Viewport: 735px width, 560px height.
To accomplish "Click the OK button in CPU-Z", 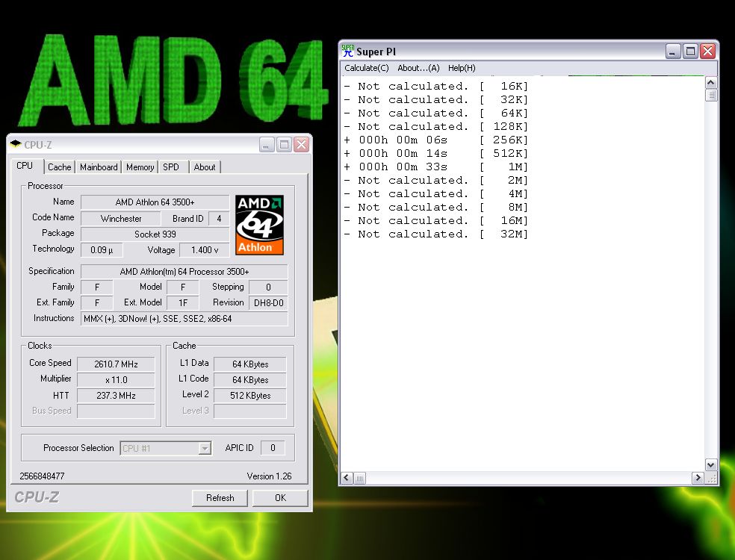I will [280, 498].
